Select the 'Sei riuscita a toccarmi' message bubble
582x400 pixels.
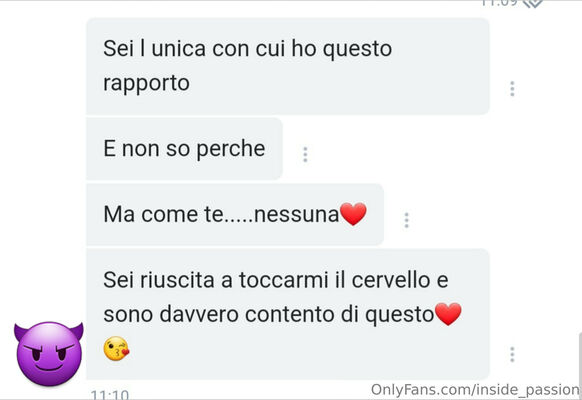pyautogui.click(x=288, y=314)
